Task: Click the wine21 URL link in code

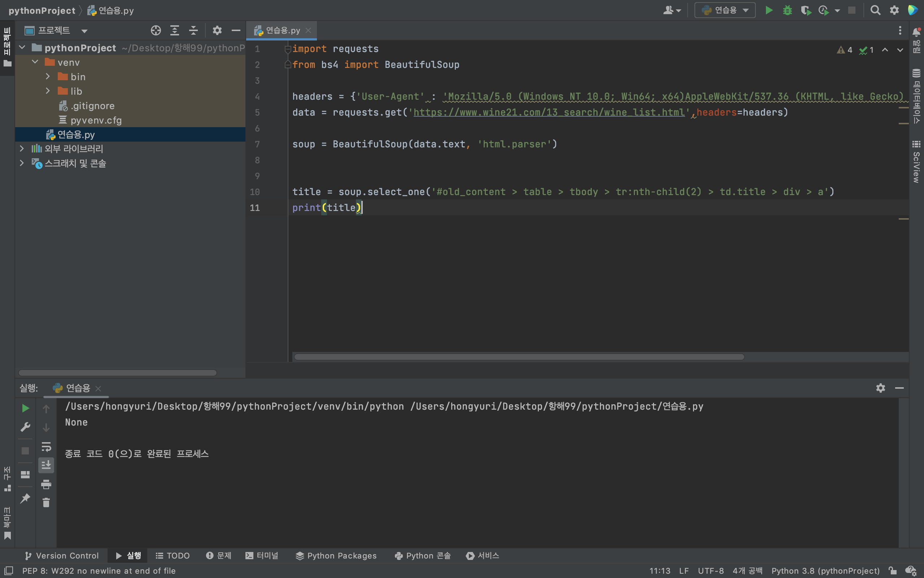Action: point(549,112)
